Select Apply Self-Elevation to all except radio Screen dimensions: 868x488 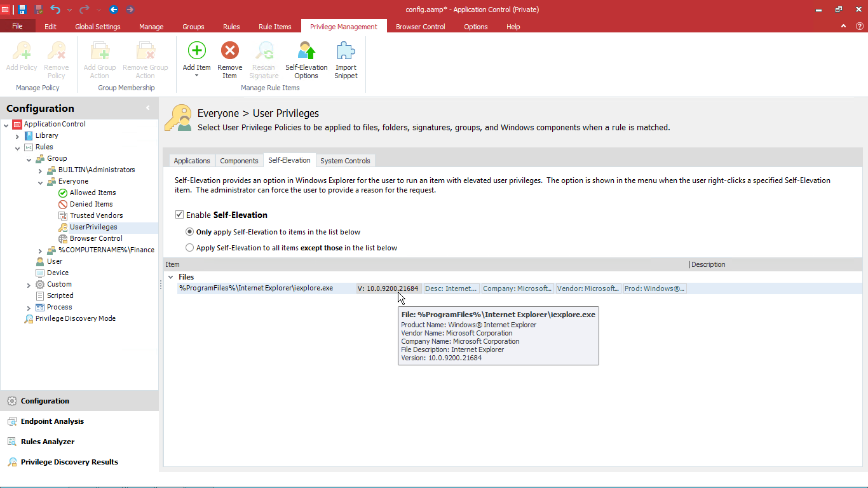point(189,248)
